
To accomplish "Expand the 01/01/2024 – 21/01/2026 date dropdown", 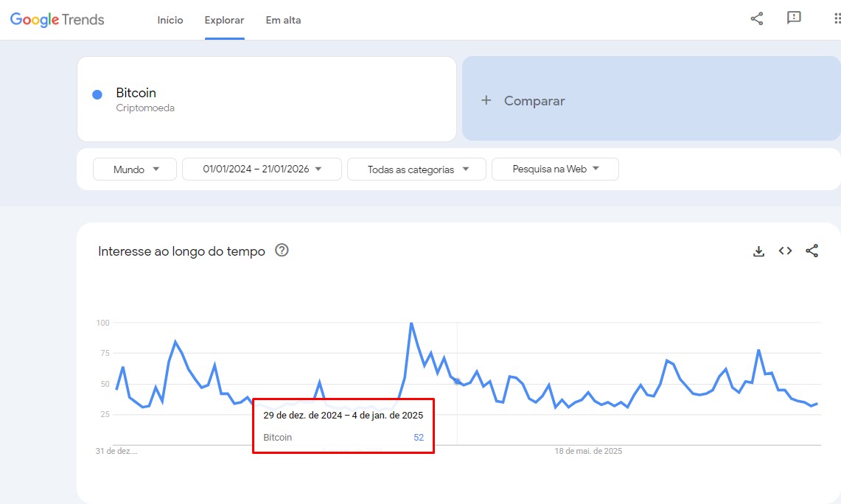I will coord(262,168).
